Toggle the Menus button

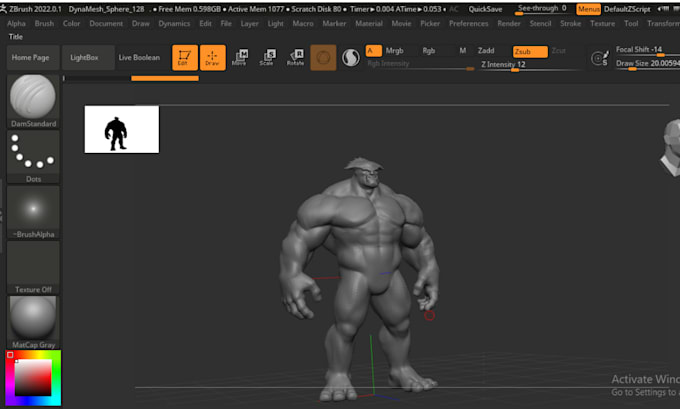click(x=588, y=9)
